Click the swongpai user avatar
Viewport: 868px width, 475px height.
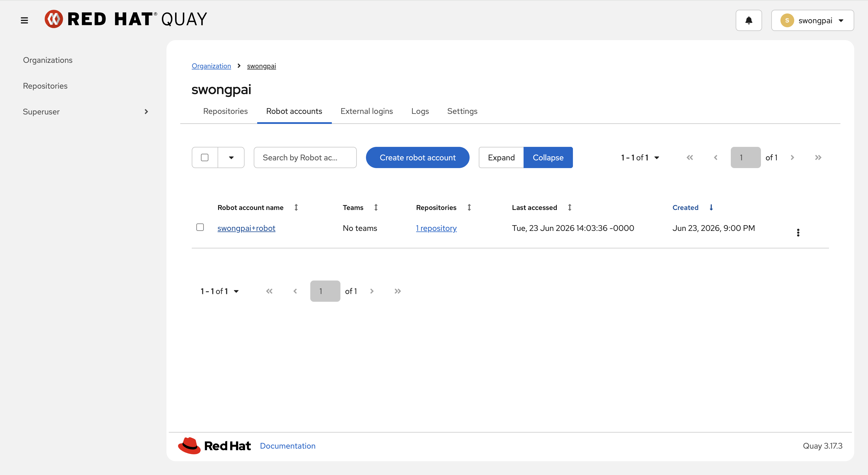click(787, 21)
